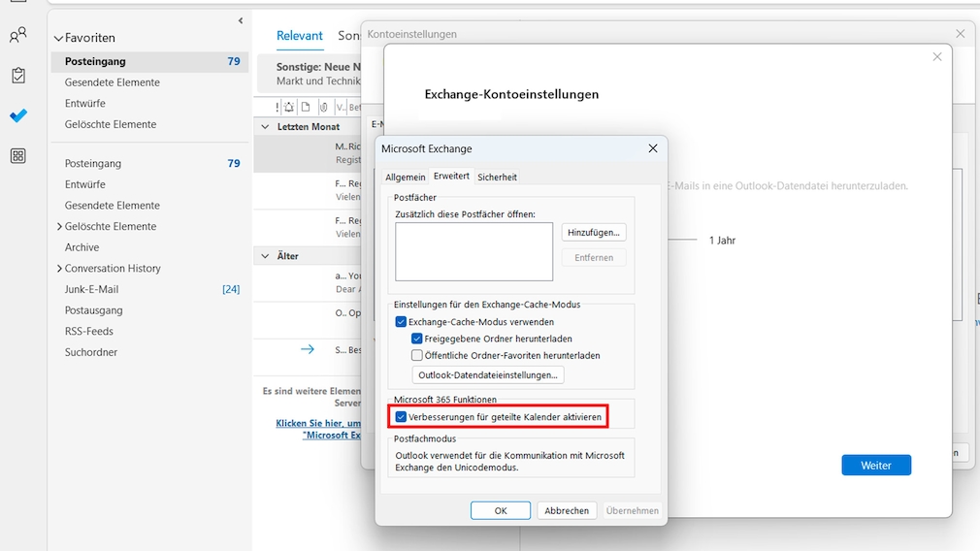Toggle Freigegebene Ordner herunterladen checkbox
The image size is (980, 551).
417,339
